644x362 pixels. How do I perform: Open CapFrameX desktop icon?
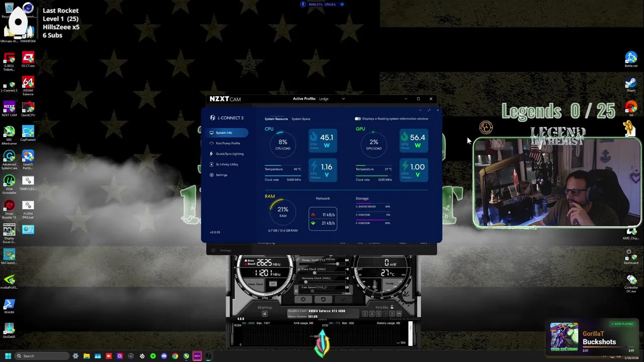[28, 133]
